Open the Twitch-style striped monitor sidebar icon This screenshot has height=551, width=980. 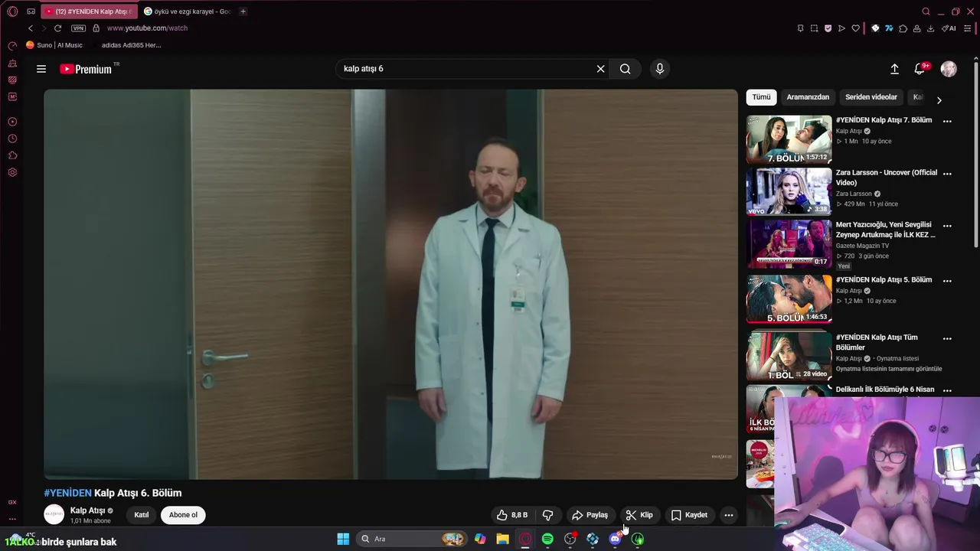coord(12,80)
